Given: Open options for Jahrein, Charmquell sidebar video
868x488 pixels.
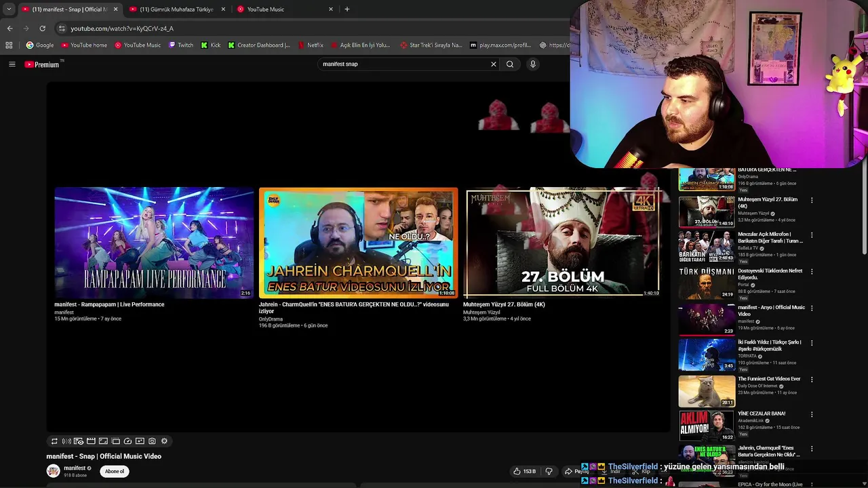Looking at the screenshot, I should tap(812, 449).
